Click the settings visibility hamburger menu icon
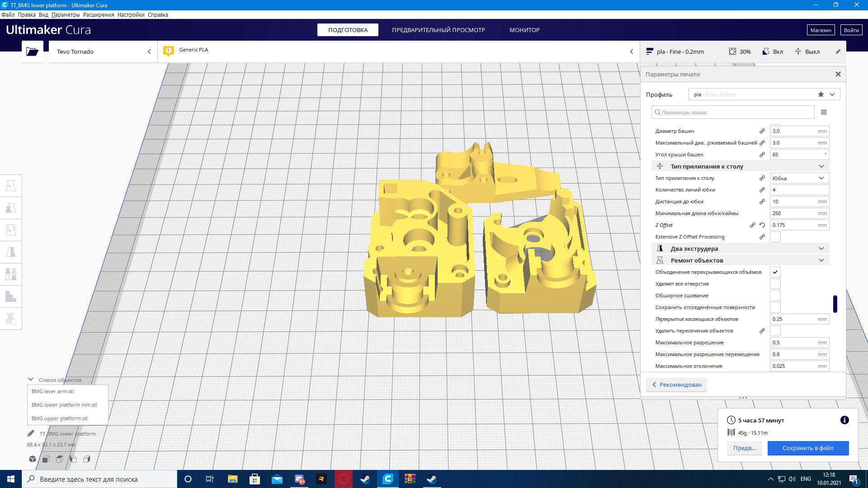 (x=824, y=112)
